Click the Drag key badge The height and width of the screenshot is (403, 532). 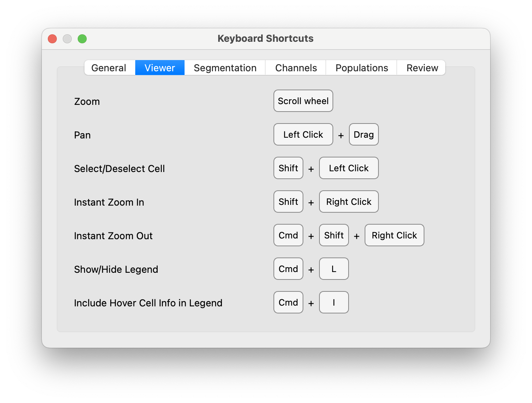[x=364, y=134]
